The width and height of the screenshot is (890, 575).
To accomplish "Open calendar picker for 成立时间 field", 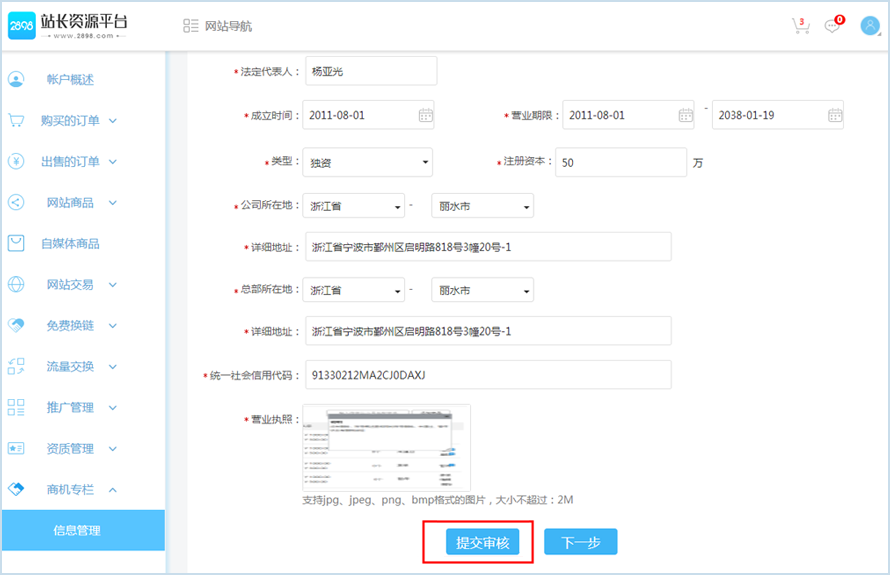I will coord(425,115).
